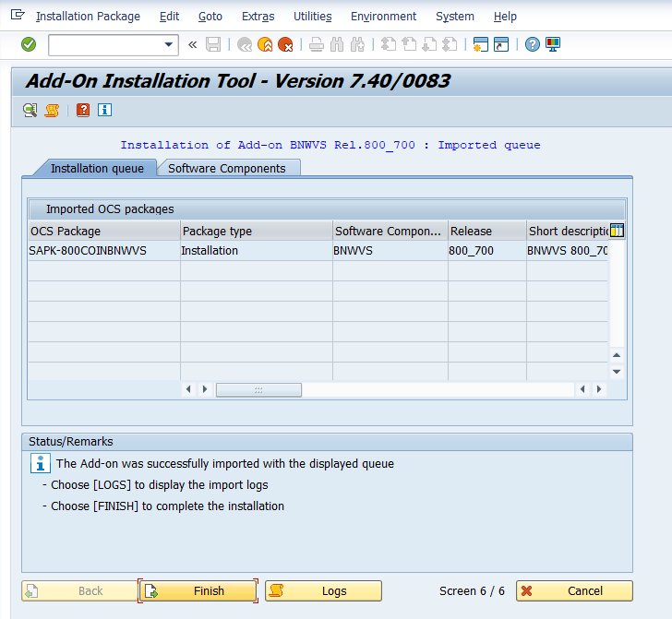Click the green Enter checkmark icon
This screenshot has height=619, width=672.
coord(29,44)
